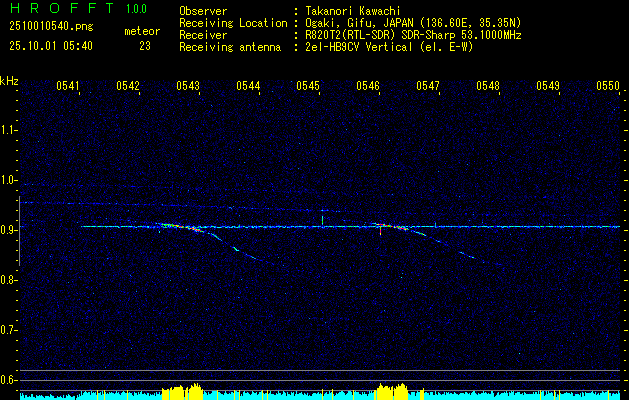The height and width of the screenshot is (400, 629).
Task: Select the 0543 time marker
Action: point(188,86)
